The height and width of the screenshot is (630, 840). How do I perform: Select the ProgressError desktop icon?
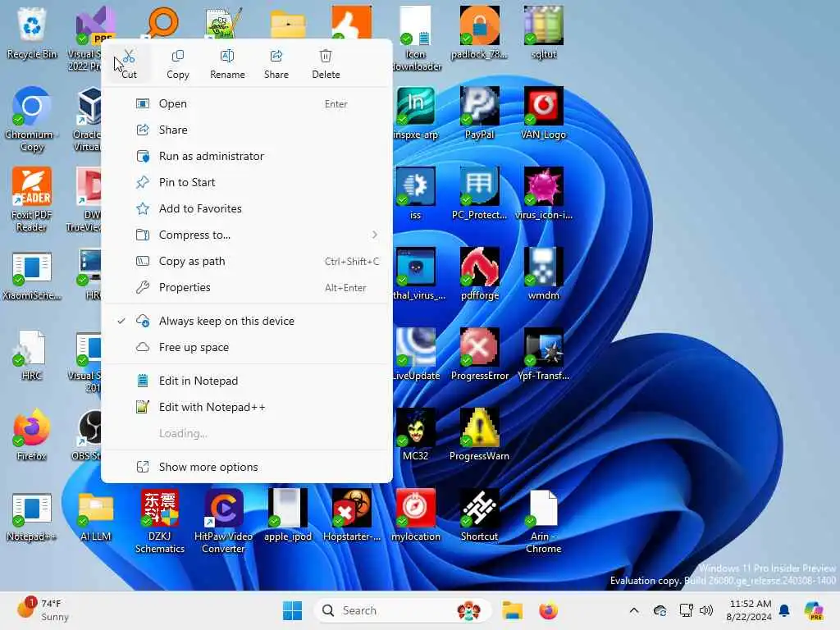point(479,354)
